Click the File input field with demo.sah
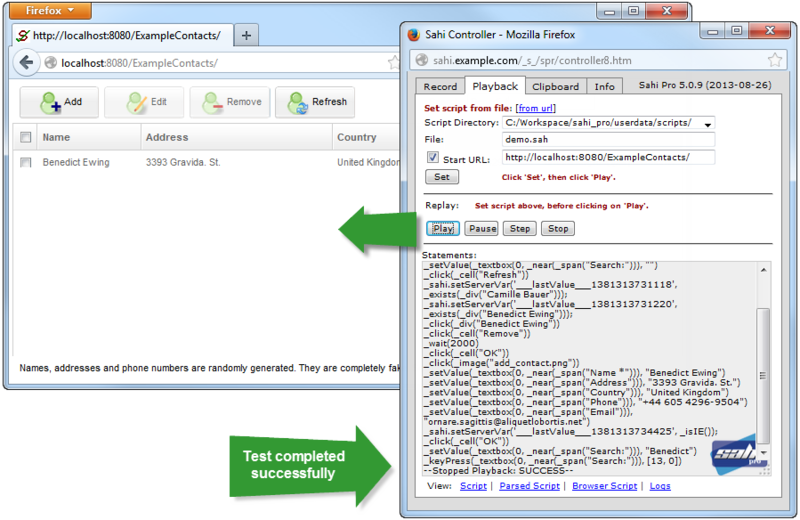The width and height of the screenshot is (800, 520). pos(608,139)
